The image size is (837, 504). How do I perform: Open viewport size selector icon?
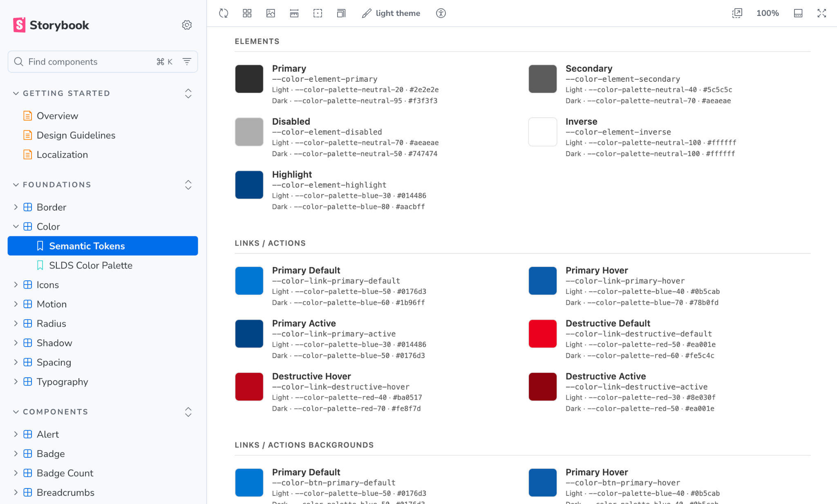pyautogui.click(x=341, y=13)
